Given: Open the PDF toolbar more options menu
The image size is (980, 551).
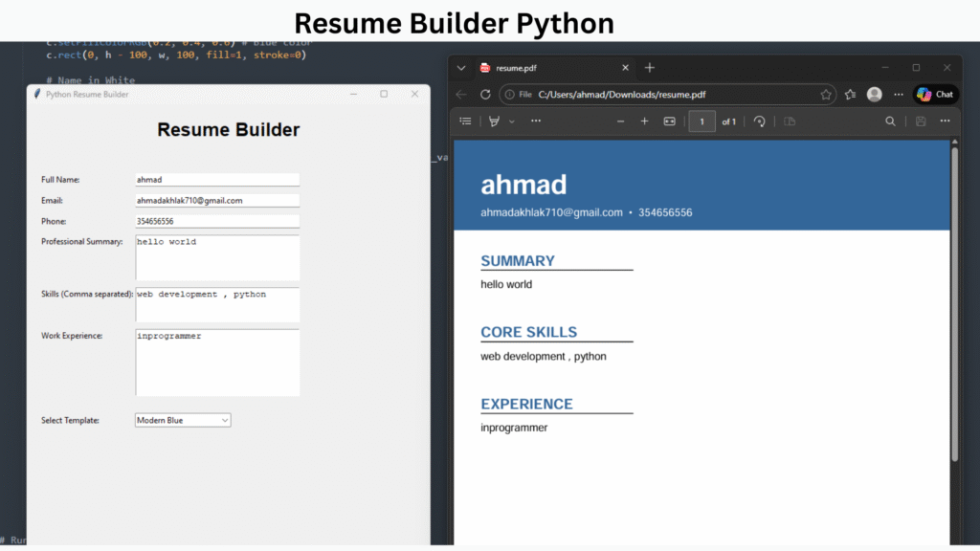Looking at the screenshot, I should tap(944, 121).
